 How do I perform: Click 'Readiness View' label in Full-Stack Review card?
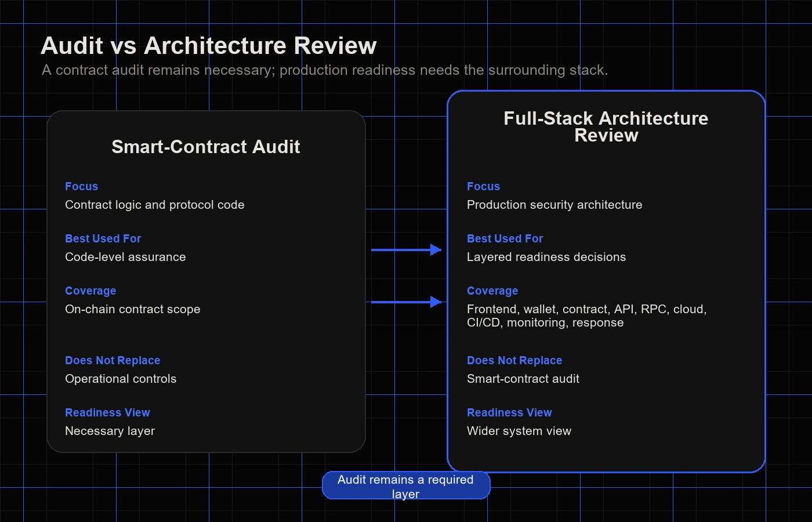click(509, 412)
